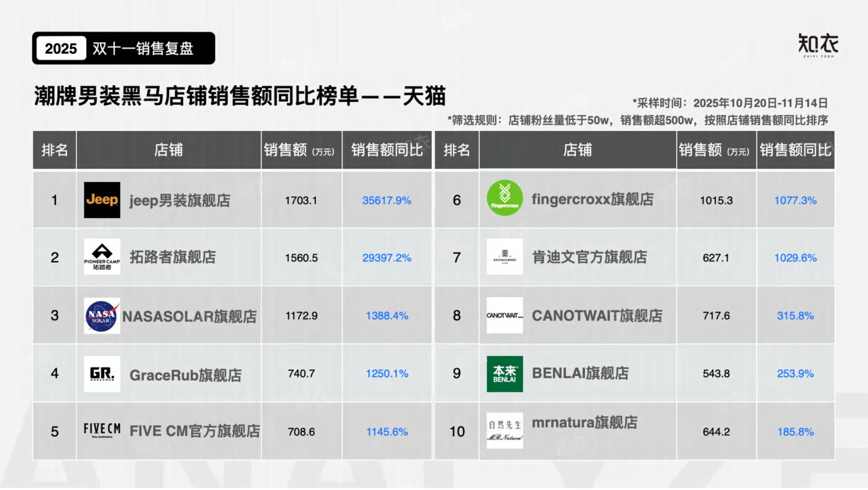868x490 pixels.
Task: Click growth figure 1145.6%
Action: coord(387,431)
